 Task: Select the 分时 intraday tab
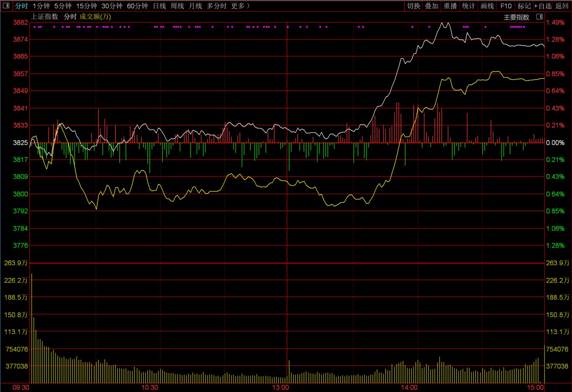point(21,6)
